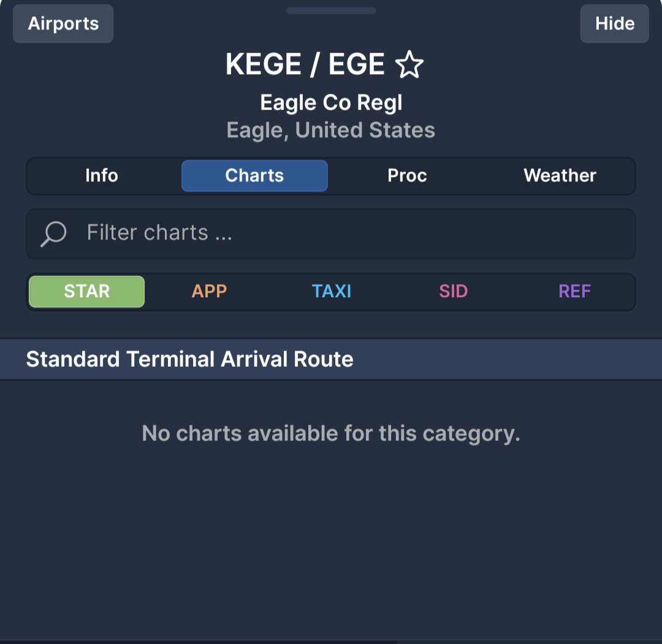Choose the REF chart category
The width and height of the screenshot is (662, 644).
tap(574, 292)
